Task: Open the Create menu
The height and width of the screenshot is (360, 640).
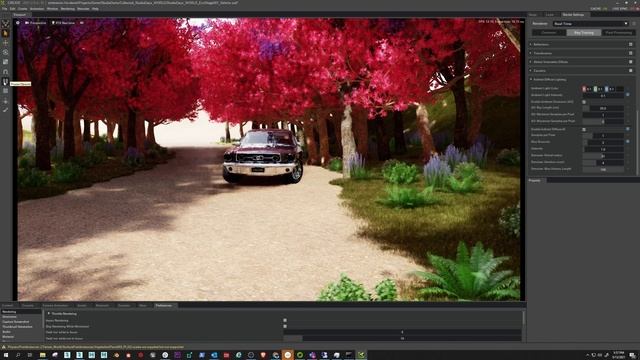Action: click(22, 9)
